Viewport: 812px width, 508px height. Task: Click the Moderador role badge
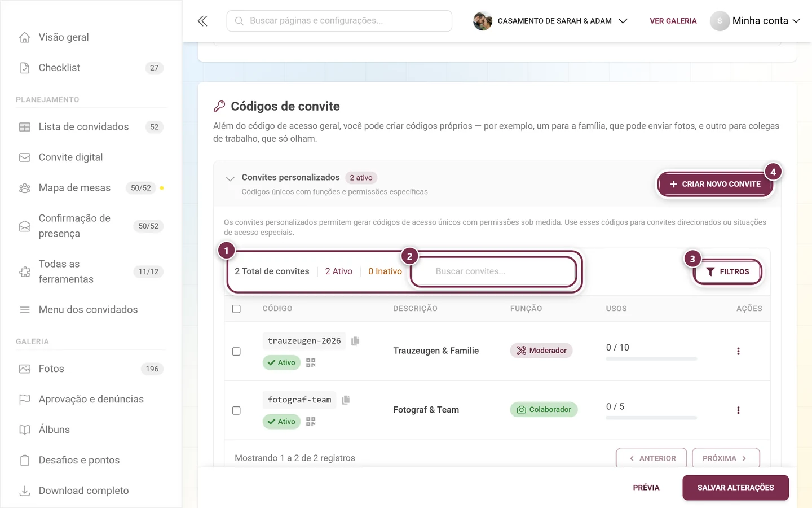(541, 351)
